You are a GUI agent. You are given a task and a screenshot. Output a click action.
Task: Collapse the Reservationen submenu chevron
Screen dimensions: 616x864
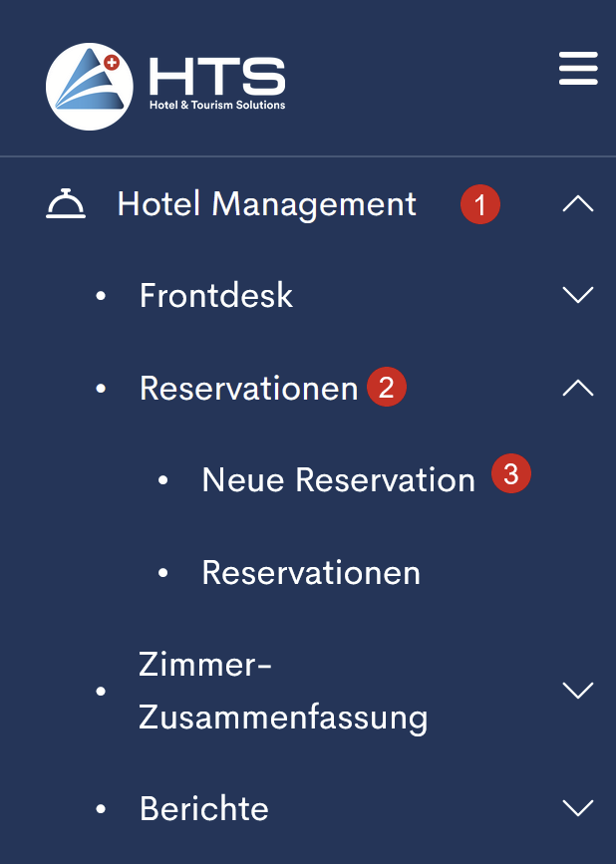point(578,388)
